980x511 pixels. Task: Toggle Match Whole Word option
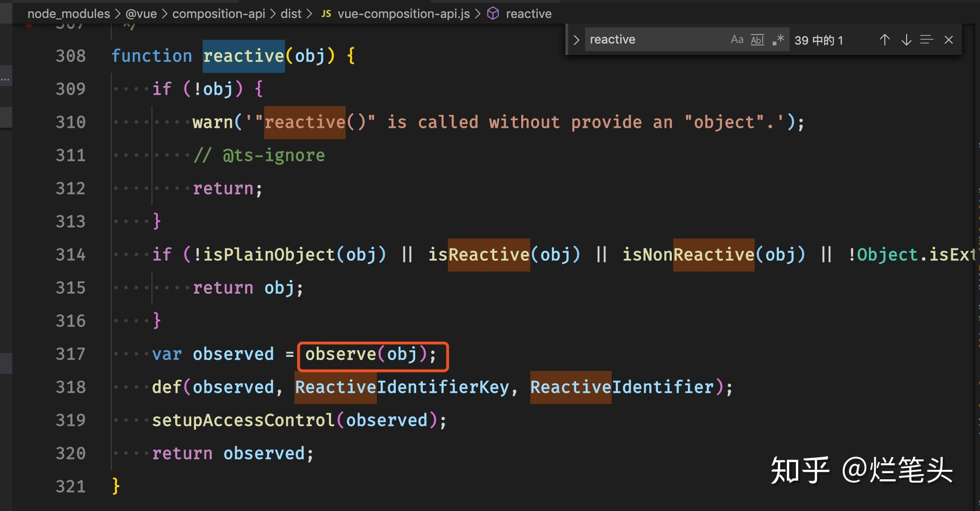coord(757,40)
